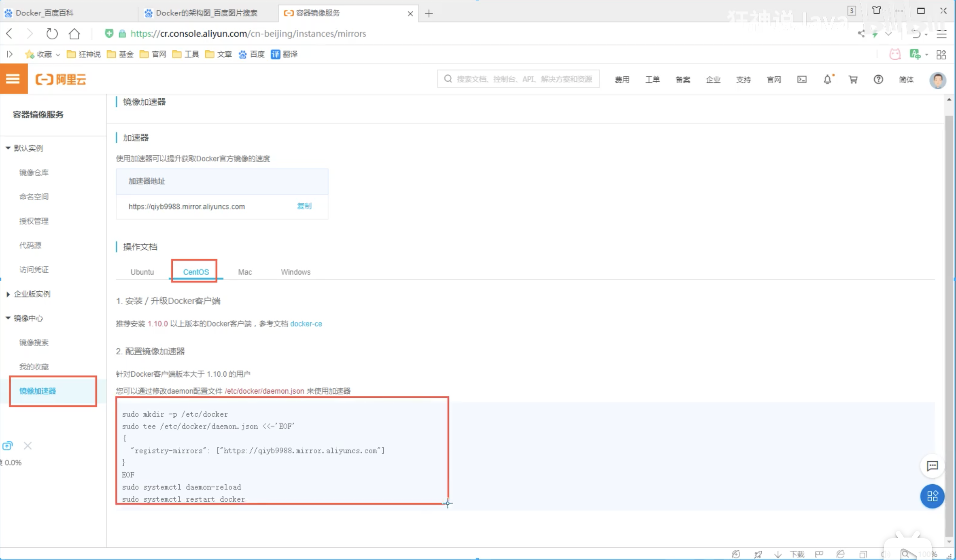
Task: Click the user avatar icon
Action: pos(937,80)
